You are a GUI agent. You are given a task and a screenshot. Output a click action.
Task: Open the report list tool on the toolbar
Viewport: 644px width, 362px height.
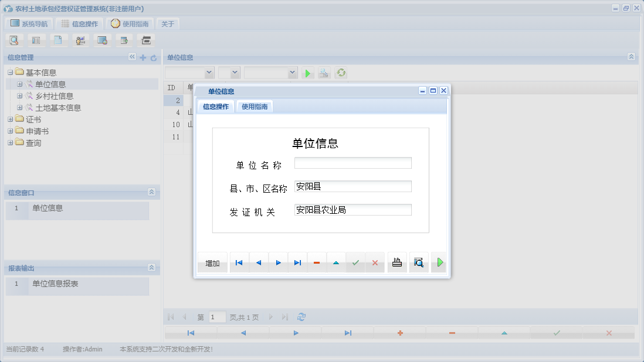point(36,40)
